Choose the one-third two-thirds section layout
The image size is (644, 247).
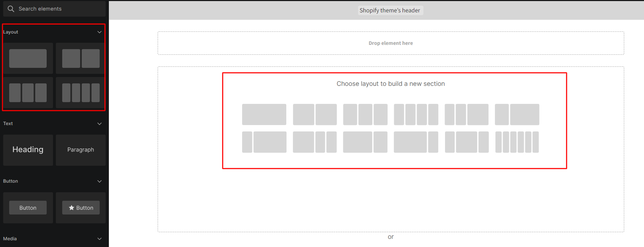click(517, 114)
